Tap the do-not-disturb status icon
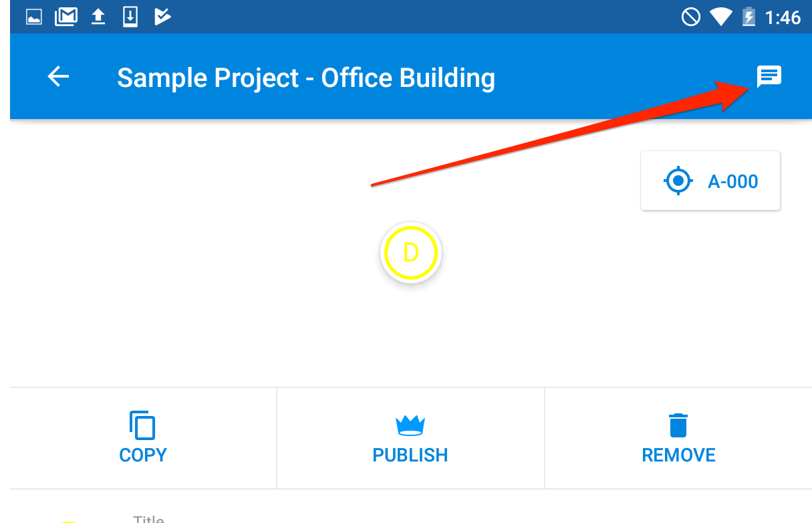 tap(690, 17)
